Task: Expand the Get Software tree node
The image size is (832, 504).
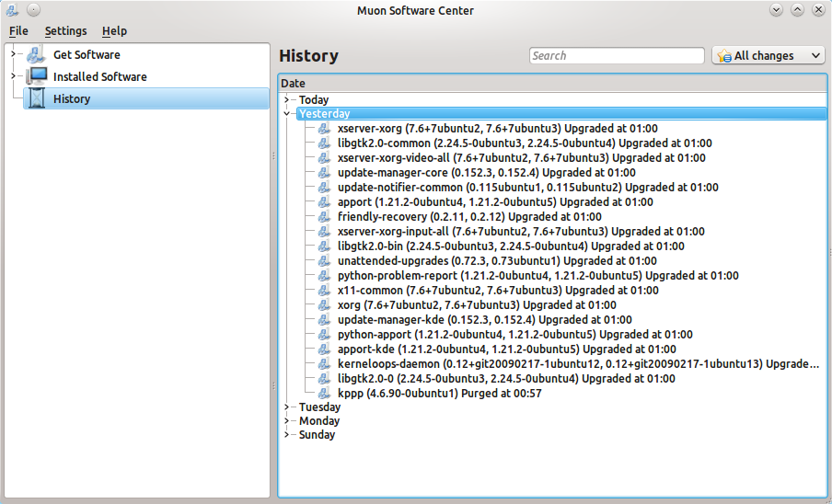Action: [13, 54]
